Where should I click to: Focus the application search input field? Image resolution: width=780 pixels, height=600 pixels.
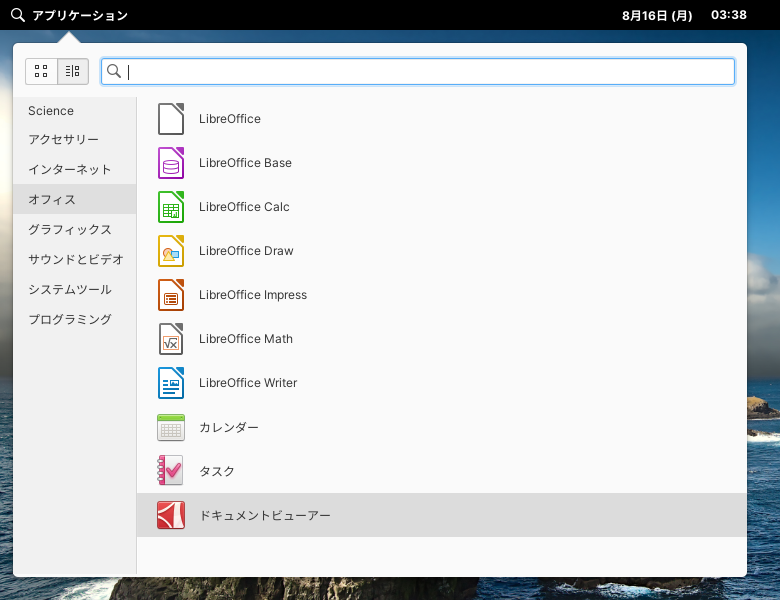[x=418, y=71]
